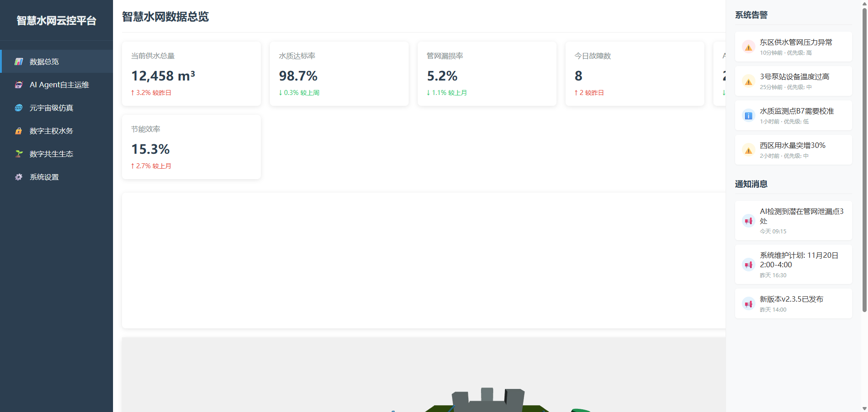Click the 数字主权水务 lock icon
Screen dimensions: 868x412
pyautogui.click(x=19, y=131)
